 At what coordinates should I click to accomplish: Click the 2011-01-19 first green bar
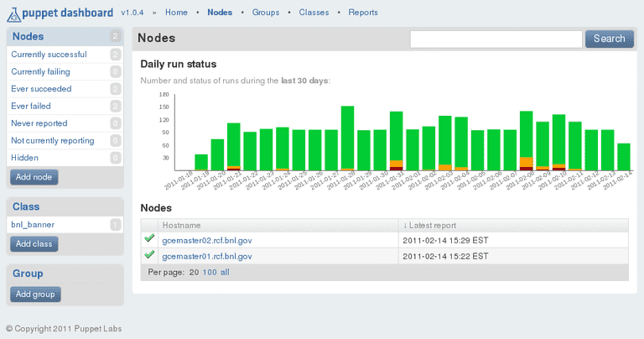[x=201, y=162]
